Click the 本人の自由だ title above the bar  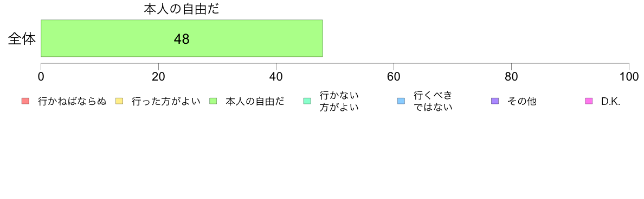point(181,9)
